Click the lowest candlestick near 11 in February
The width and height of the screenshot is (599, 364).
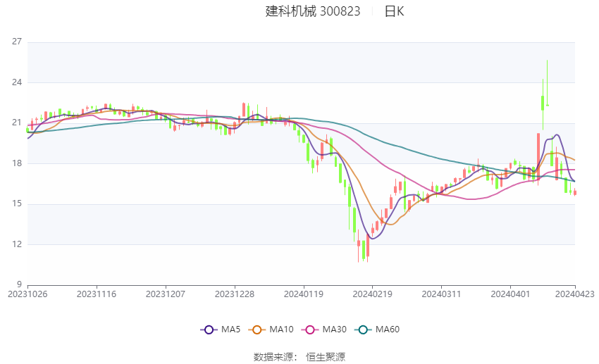pos(358,245)
